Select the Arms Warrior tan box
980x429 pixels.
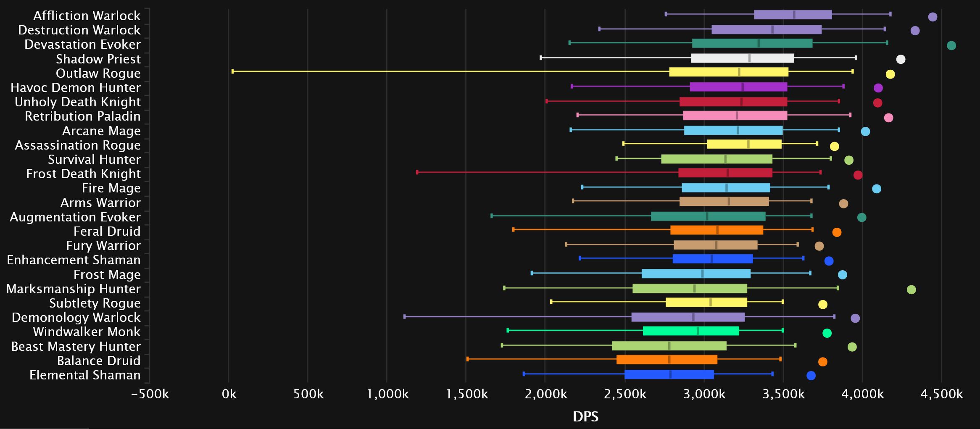pyautogui.click(x=724, y=202)
